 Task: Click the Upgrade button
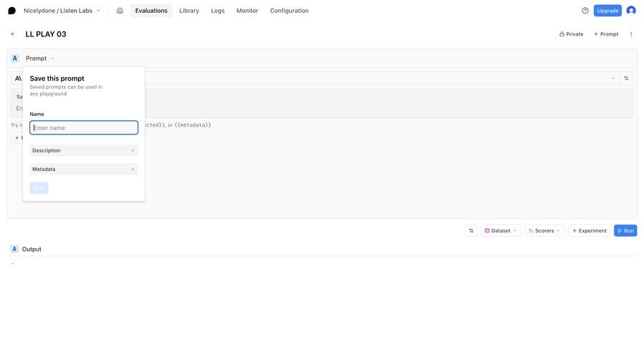pos(608,11)
